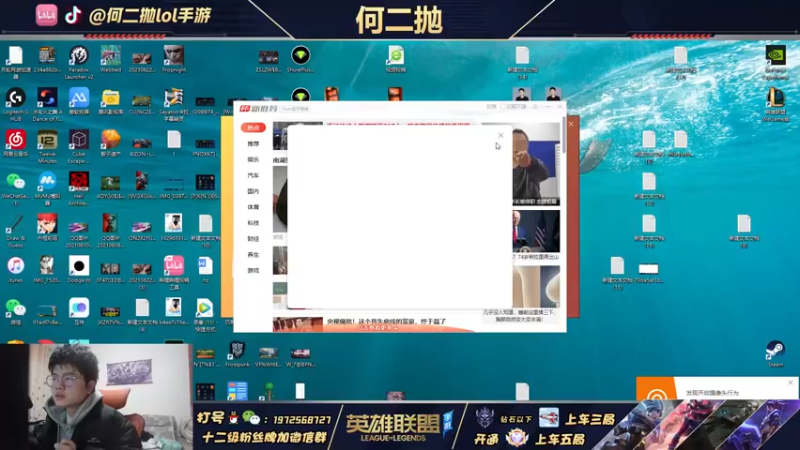Launch 网易云音乐 desktop icon
Viewport: 800px width, 450px height.
point(15,139)
